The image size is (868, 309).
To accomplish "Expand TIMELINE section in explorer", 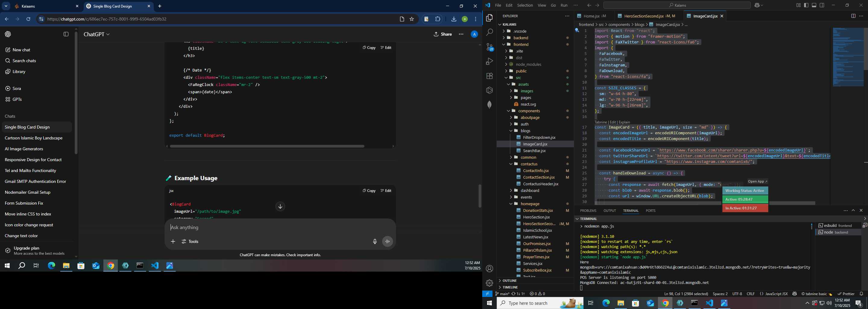I will pos(535,287).
